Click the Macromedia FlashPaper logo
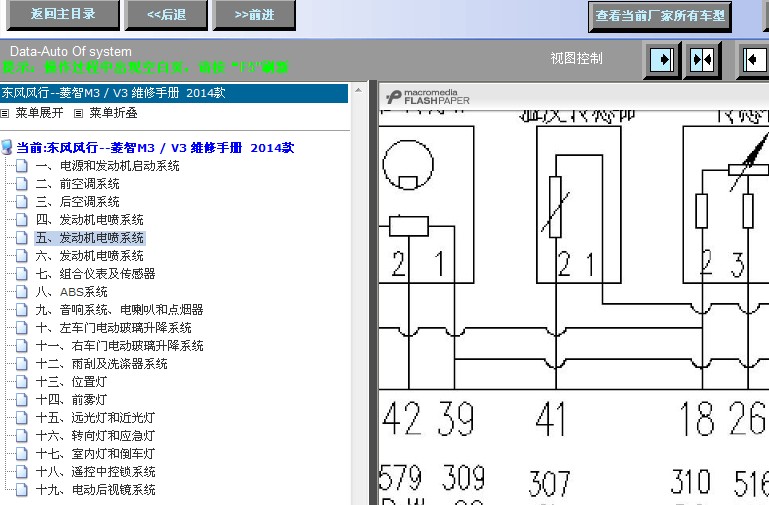 (x=427, y=97)
